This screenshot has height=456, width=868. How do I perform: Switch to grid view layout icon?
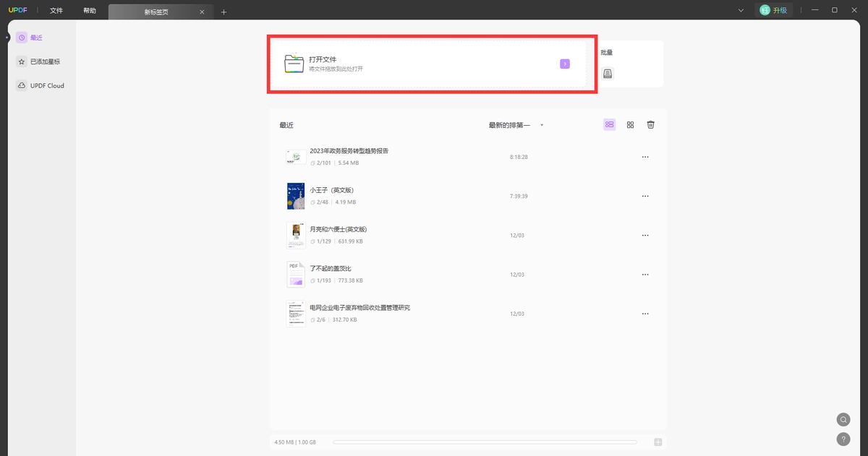point(630,125)
